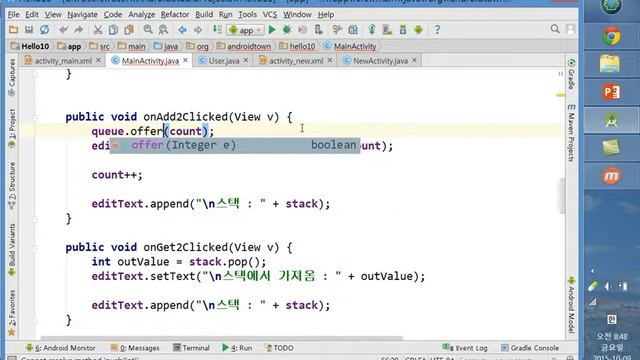
Task: Open the Terminal tool window
Action: (x=191, y=348)
